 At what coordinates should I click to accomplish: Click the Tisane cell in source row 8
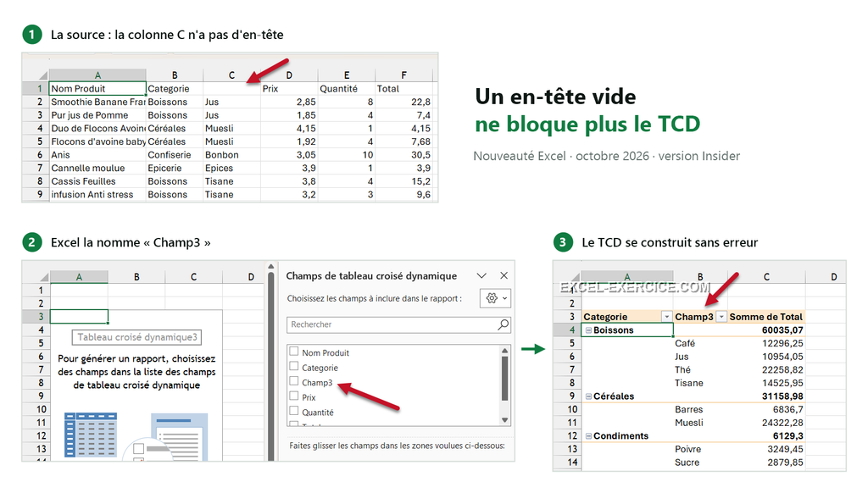point(231,181)
